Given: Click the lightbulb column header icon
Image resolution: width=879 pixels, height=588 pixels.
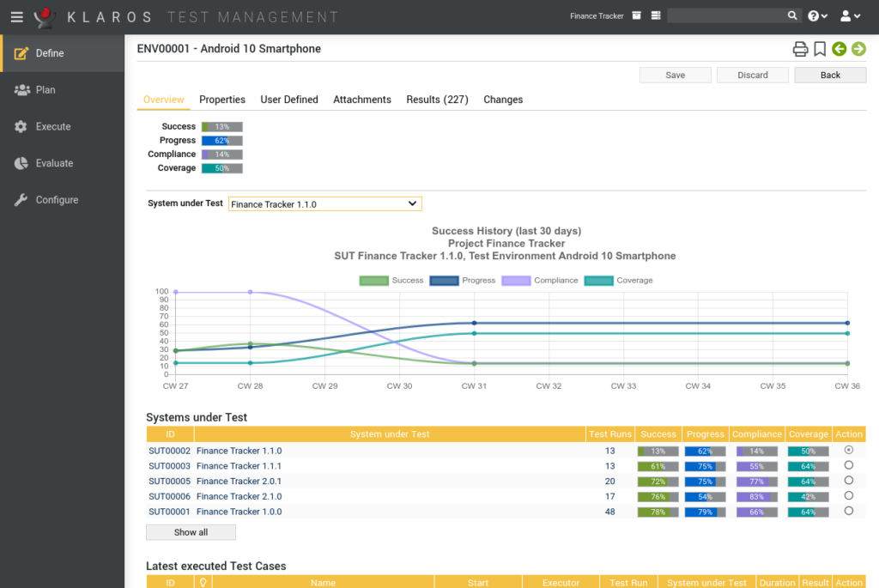Looking at the screenshot, I should (203, 582).
